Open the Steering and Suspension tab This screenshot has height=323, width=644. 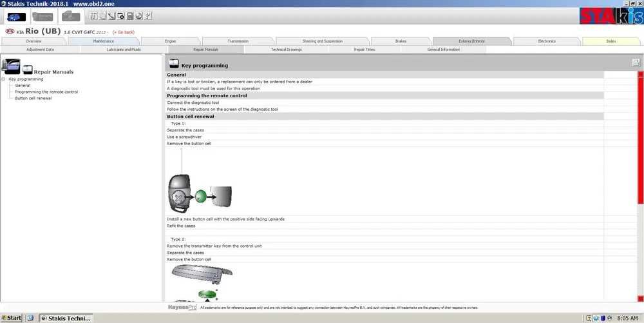click(x=323, y=41)
